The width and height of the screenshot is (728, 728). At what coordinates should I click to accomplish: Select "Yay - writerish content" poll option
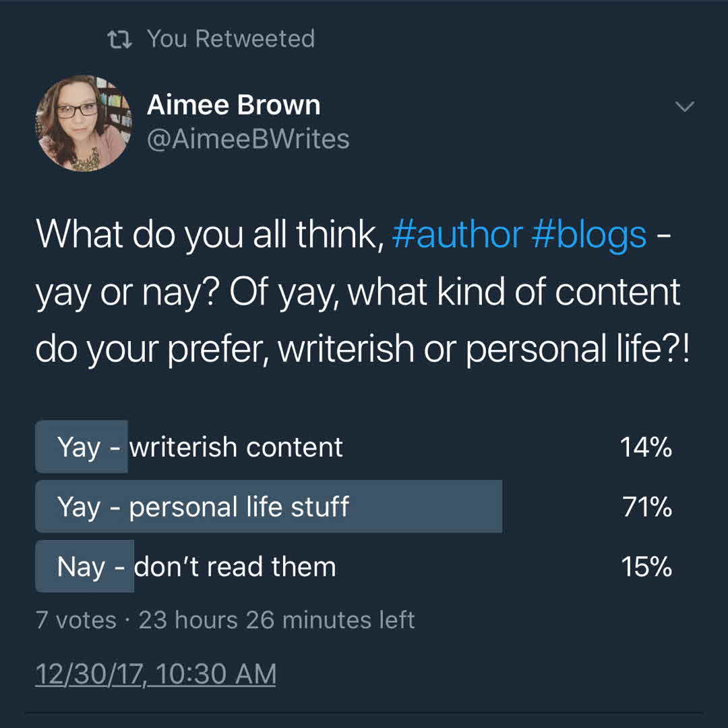(200, 447)
